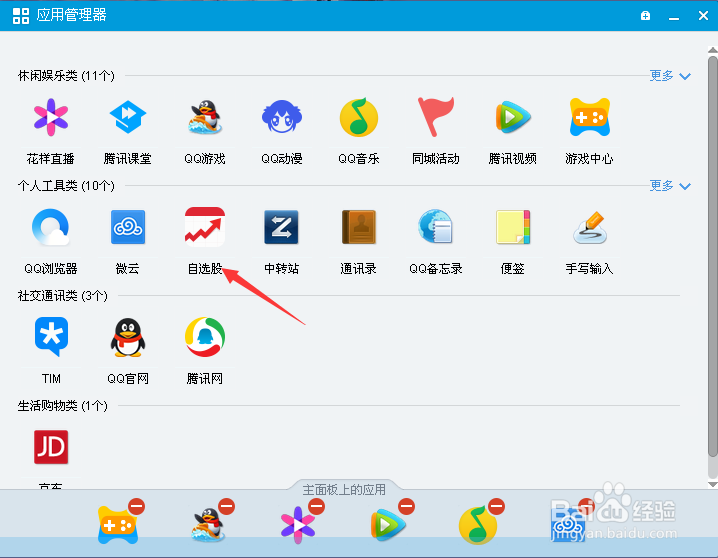Click 个人工具类 (10个) category heading
The width and height of the screenshot is (718, 558).
(66, 185)
